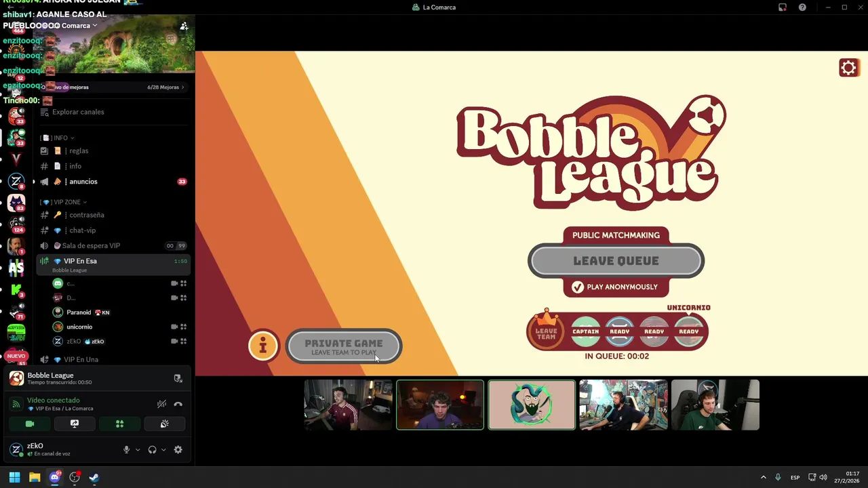Click the VIP En Una voice channel
This screenshot has height=488, width=868.
coord(113,359)
